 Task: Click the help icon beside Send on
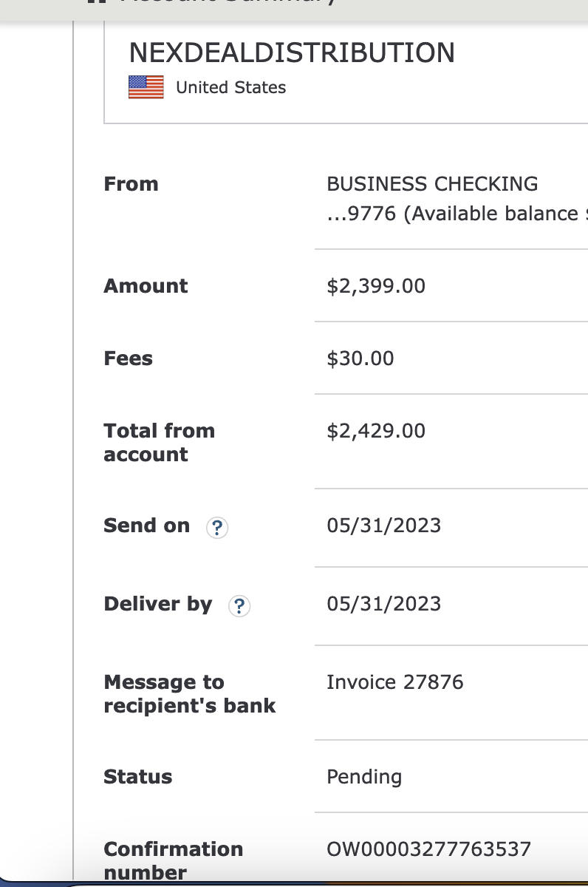coord(216,528)
